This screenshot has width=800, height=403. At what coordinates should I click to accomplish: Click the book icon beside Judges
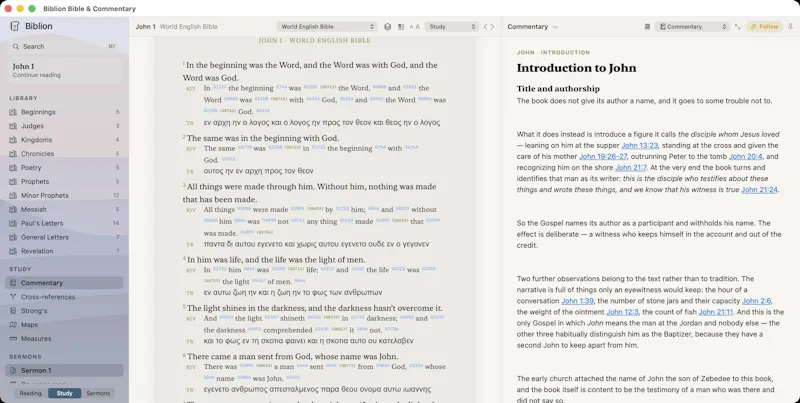click(13, 125)
